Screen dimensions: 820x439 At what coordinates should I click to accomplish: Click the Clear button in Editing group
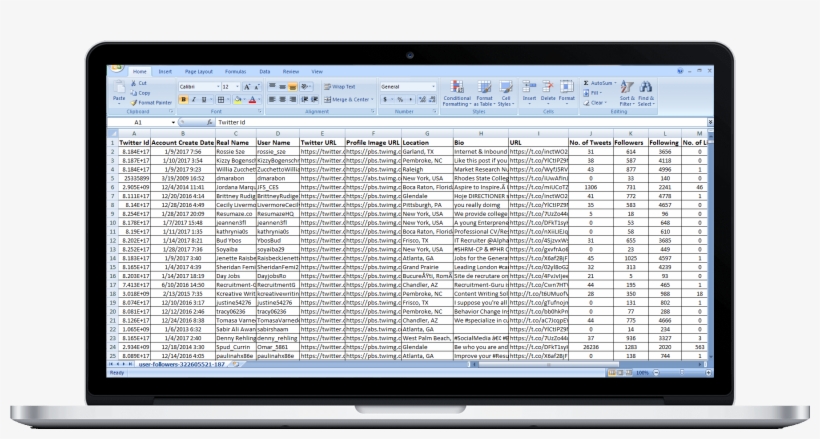[x=595, y=103]
